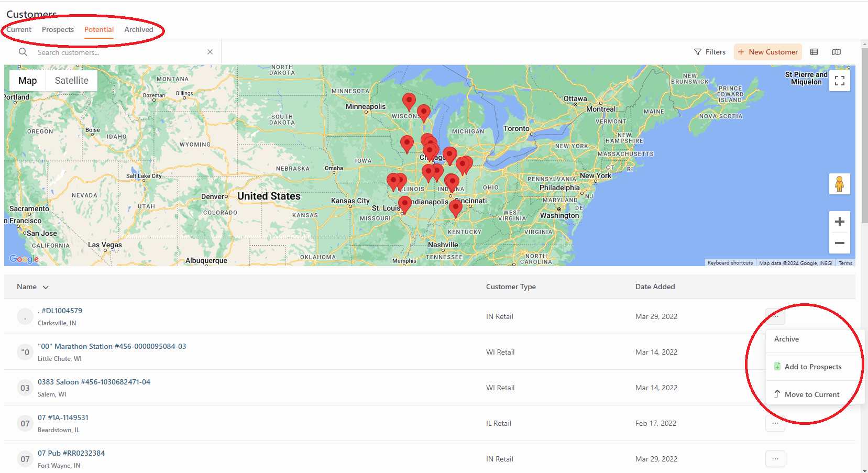This screenshot has width=868, height=473.
Task: Select the Potential tab
Action: pos(99,29)
